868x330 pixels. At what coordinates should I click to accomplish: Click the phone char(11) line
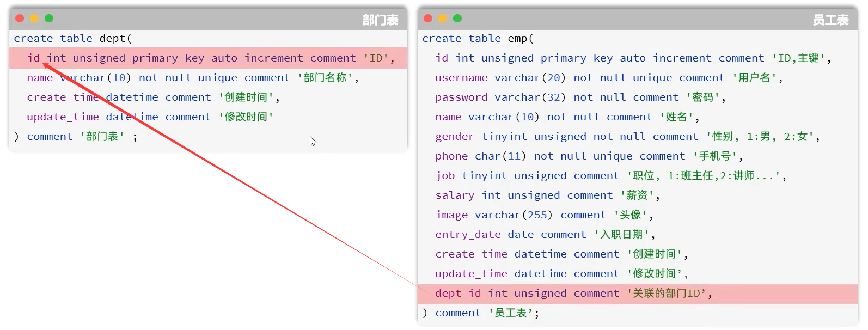(x=589, y=156)
